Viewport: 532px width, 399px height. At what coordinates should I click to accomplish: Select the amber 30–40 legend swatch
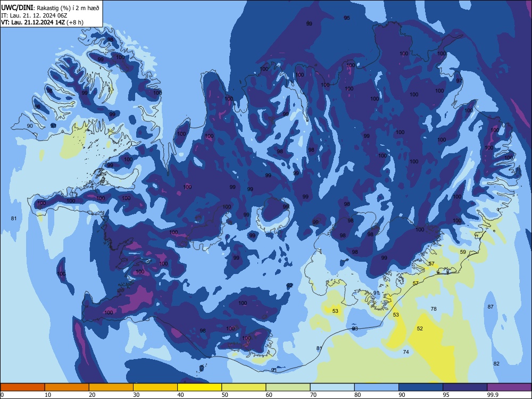[155, 387]
